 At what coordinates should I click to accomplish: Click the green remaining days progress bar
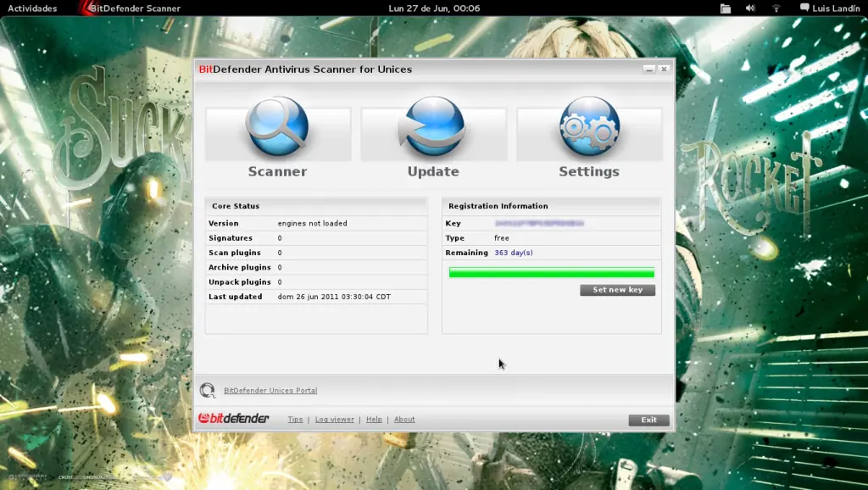click(x=551, y=272)
